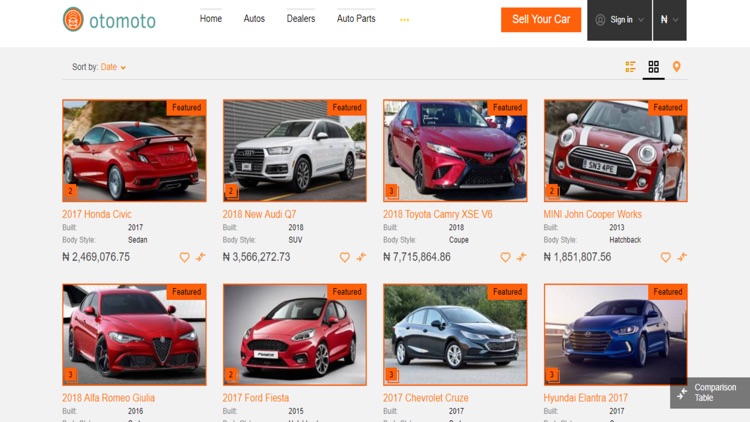Click photo count badge on MINI Cooper
750x422 pixels.
(552, 191)
